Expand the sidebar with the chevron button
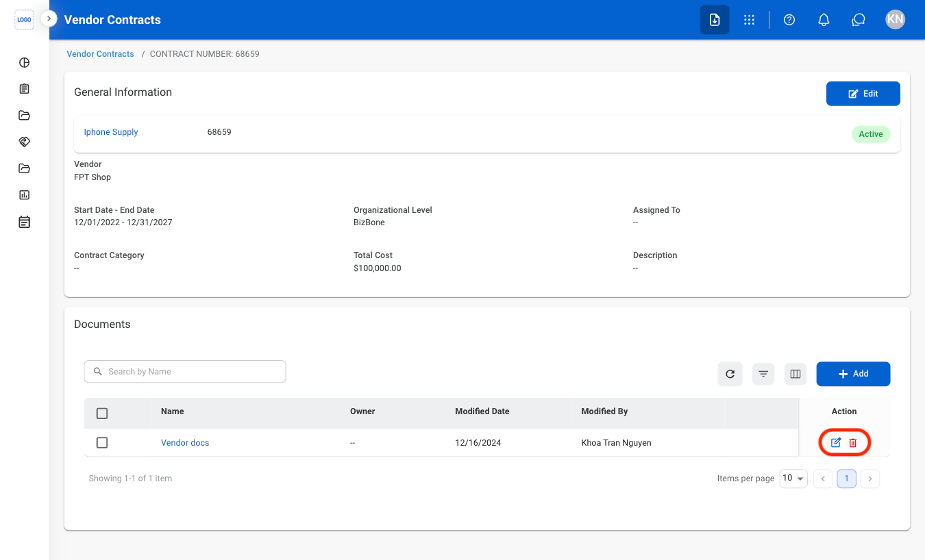The image size is (925, 560). click(x=49, y=19)
